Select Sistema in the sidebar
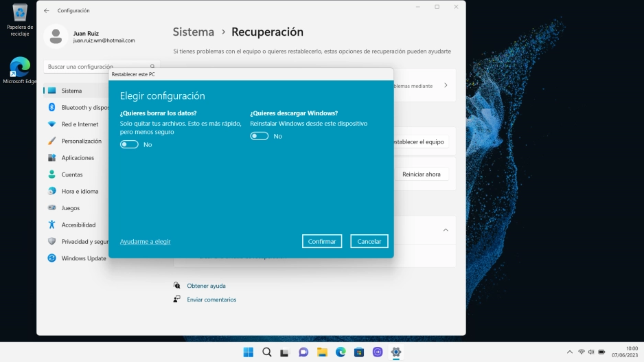 tap(76, 91)
